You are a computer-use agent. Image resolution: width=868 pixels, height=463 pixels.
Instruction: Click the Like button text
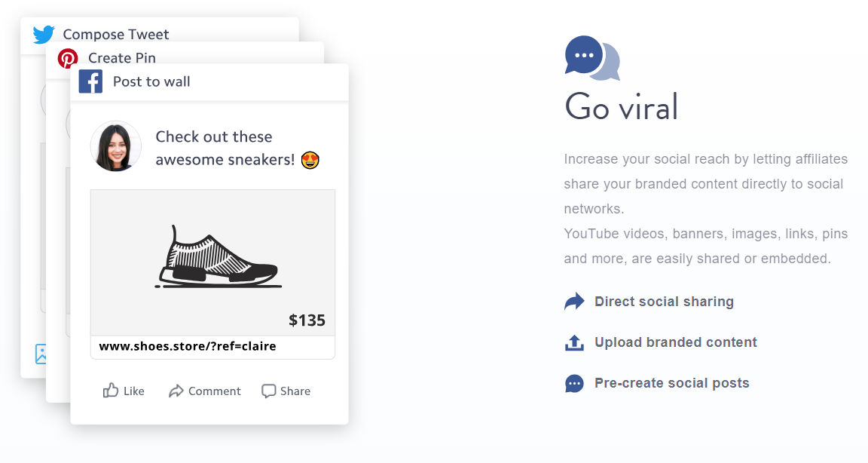(134, 391)
